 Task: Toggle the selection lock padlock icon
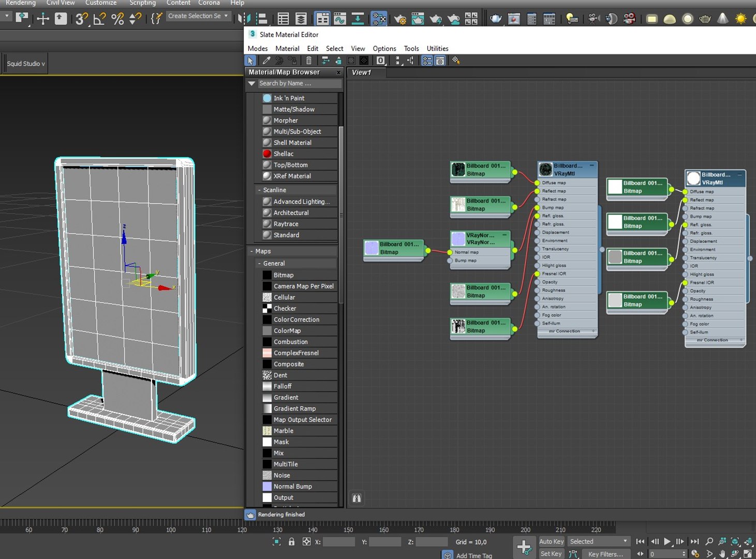click(x=291, y=541)
